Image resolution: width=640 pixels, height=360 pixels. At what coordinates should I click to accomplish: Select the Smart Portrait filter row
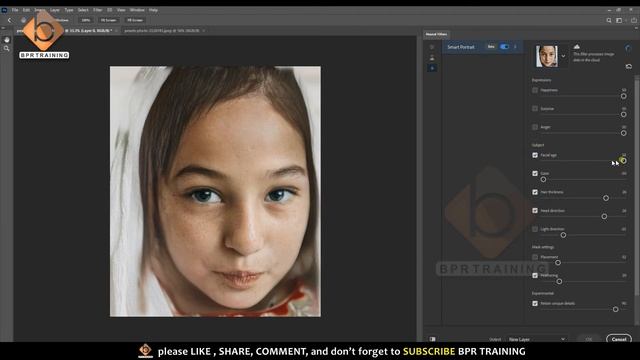tap(483, 47)
